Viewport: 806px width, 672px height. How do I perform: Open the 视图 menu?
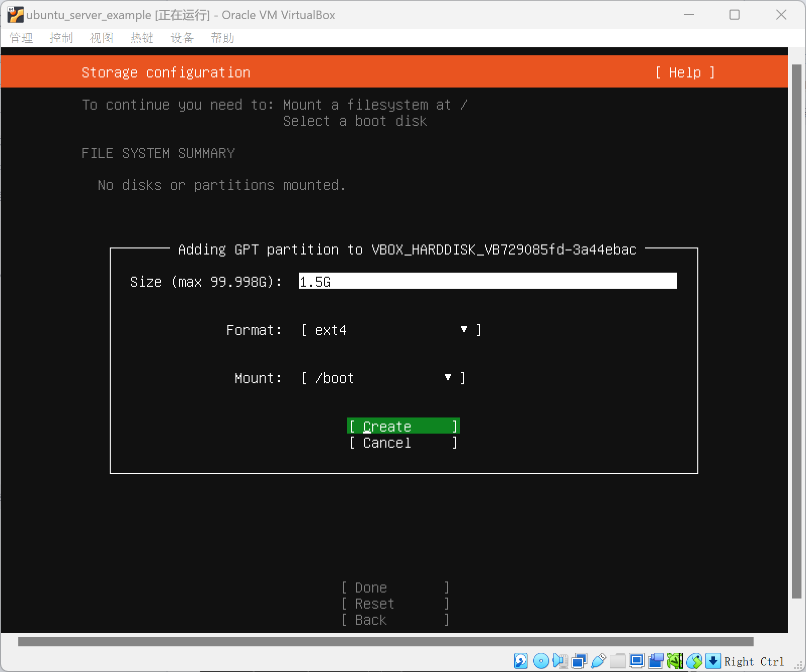101,38
